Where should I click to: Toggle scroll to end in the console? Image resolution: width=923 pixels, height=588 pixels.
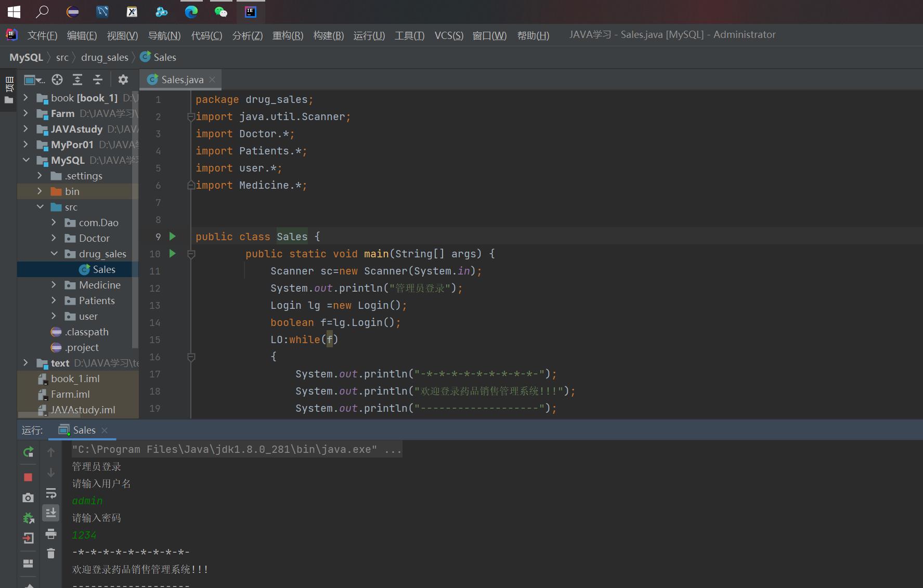coord(51,513)
